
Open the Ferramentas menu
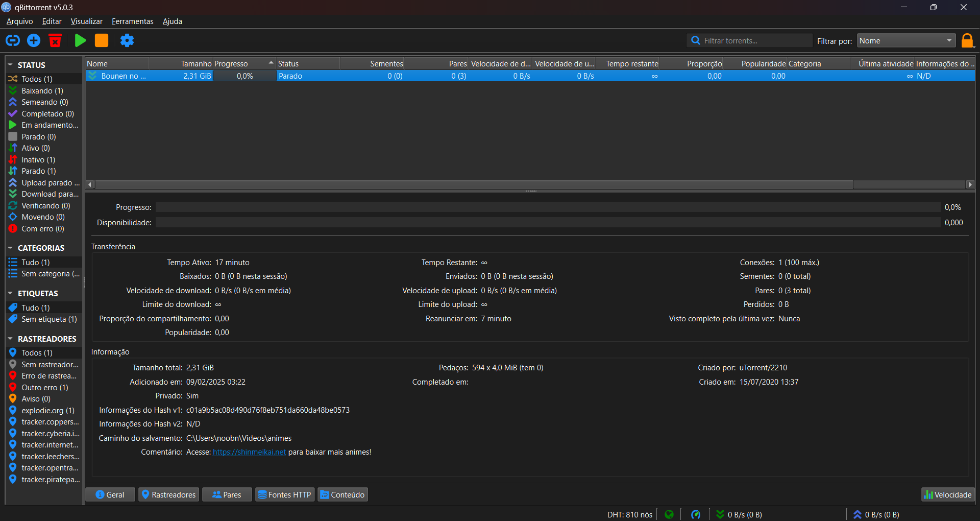click(x=132, y=21)
